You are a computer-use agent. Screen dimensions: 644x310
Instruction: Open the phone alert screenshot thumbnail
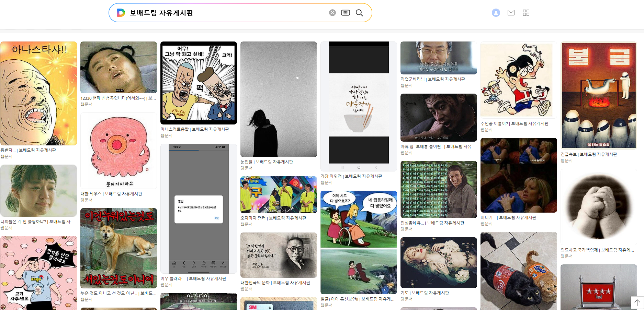tap(199, 208)
